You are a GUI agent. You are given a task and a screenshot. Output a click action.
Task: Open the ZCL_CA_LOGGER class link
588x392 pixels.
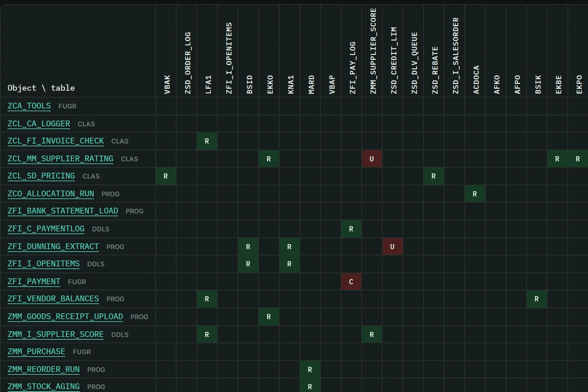pos(39,124)
